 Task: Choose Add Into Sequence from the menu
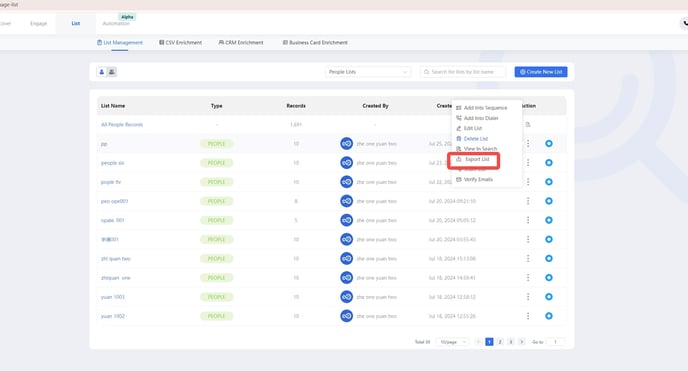click(x=482, y=108)
